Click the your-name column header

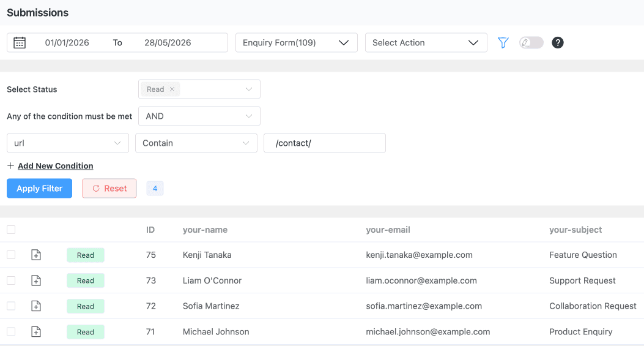[x=205, y=230]
